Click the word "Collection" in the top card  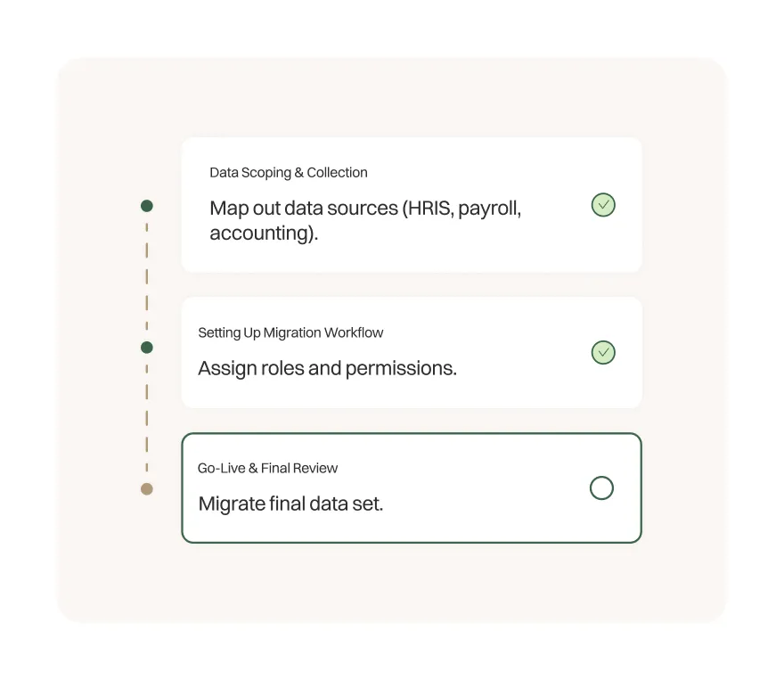pos(337,173)
